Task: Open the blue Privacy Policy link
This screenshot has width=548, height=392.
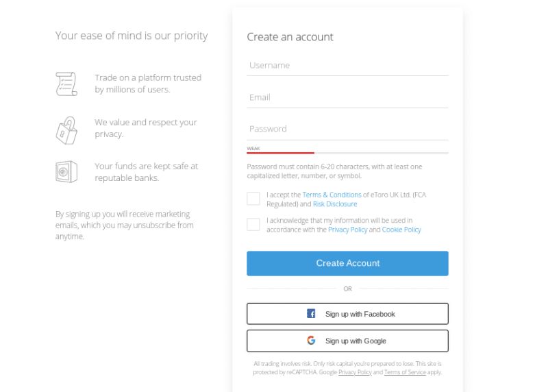Action: (x=348, y=230)
